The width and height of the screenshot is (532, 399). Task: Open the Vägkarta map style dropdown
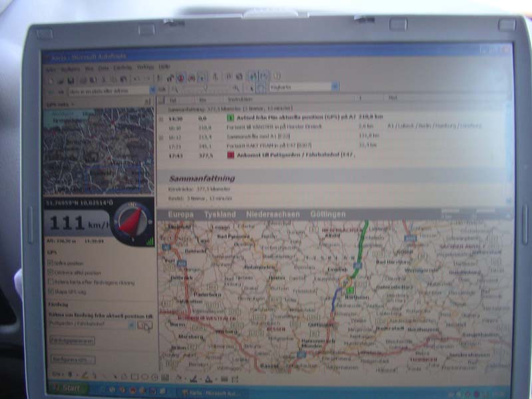click(x=335, y=86)
